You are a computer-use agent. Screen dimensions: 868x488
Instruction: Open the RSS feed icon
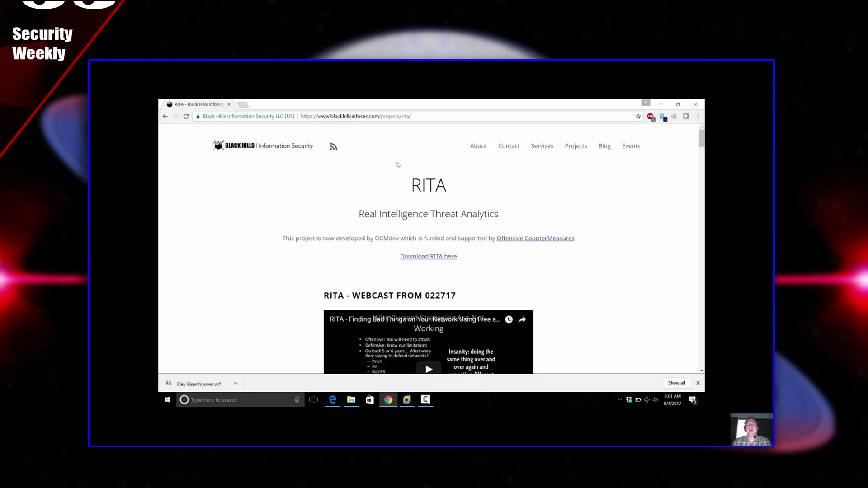(333, 146)
